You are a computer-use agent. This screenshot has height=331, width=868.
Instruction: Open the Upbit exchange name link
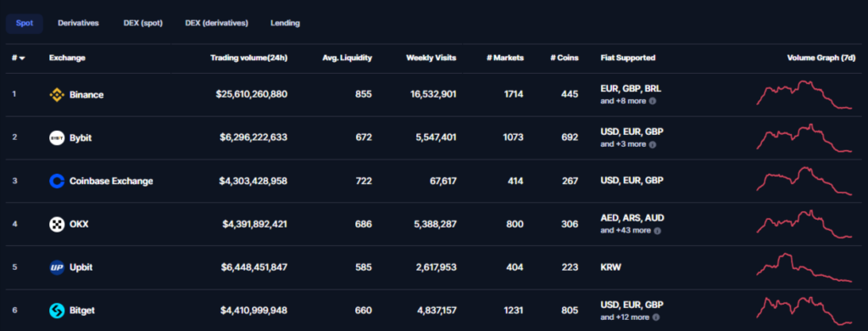coord(81,268)
